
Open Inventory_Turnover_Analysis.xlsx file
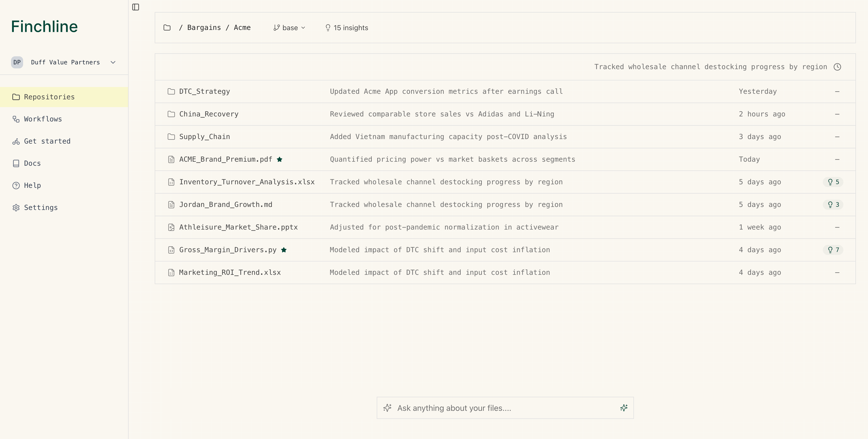point(247,182)
